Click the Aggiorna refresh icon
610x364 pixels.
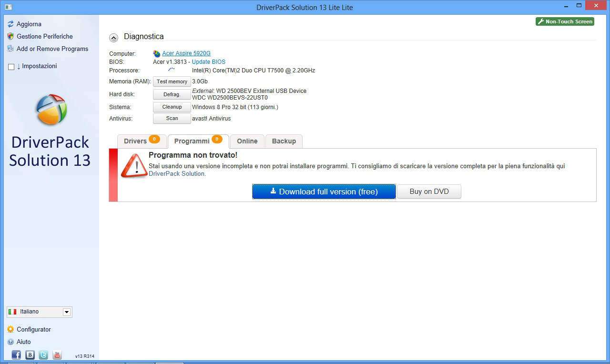10,24
